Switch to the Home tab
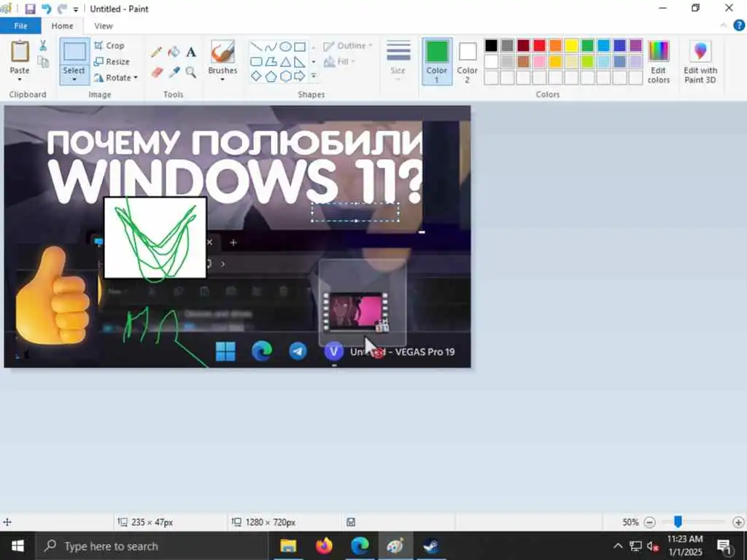This screenshot has width=747, height=560. [63, 26]
